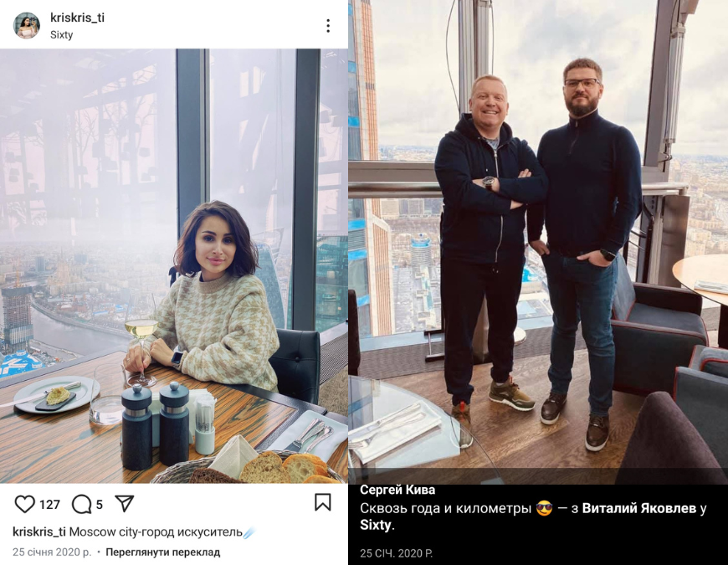The image size is (728, 565).
Task: Open the kriskris_ti username in the header
Action: 77,18
